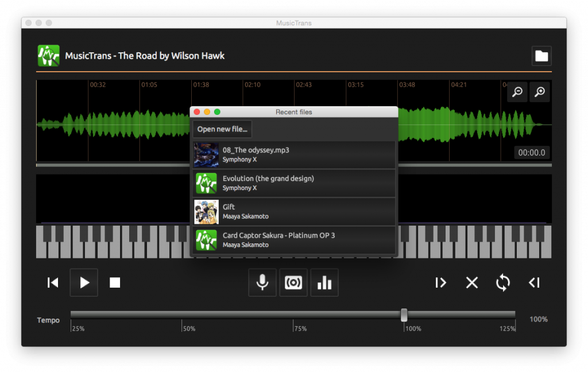Viewport: 588px width, 372px height.
Task: Clear the loop with the X icon
Action: click(472, 282)
